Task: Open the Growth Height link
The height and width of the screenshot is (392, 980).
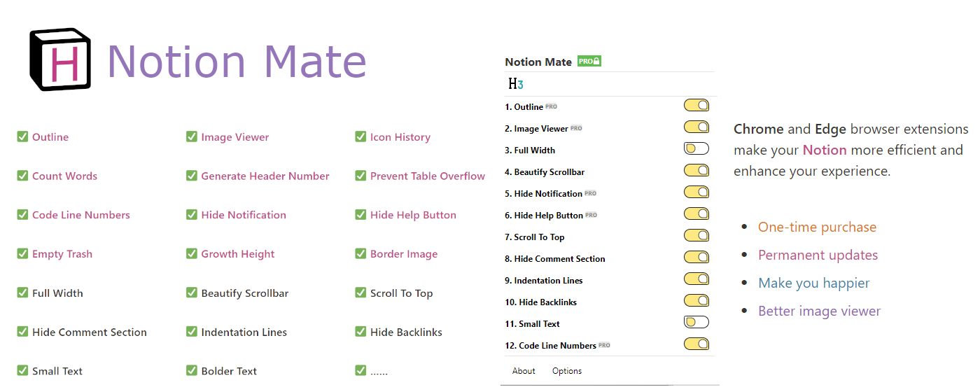Action: tap(238, 254)
